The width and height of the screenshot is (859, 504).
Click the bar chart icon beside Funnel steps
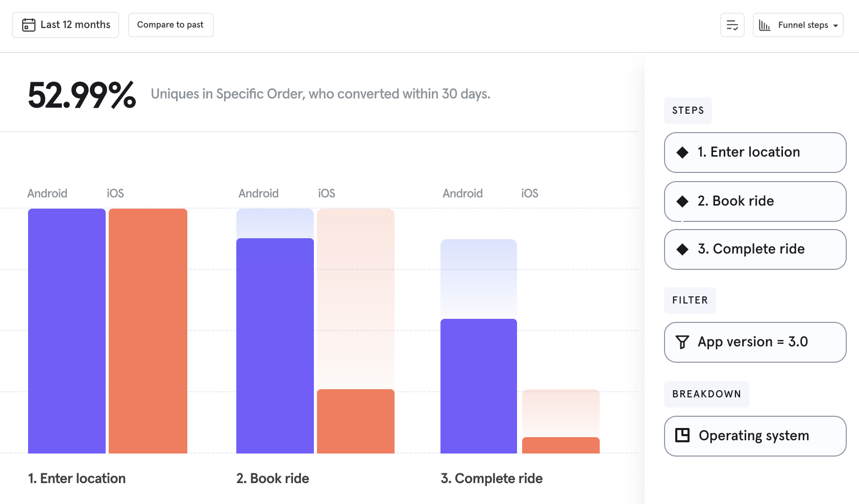click(765, 25)
